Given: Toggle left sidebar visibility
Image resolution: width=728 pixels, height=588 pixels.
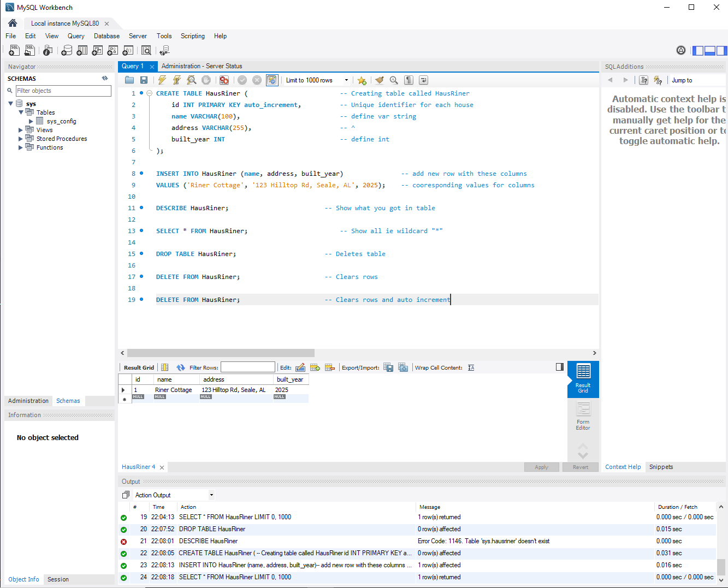Looking at the screenshot, I should [698, 50].
